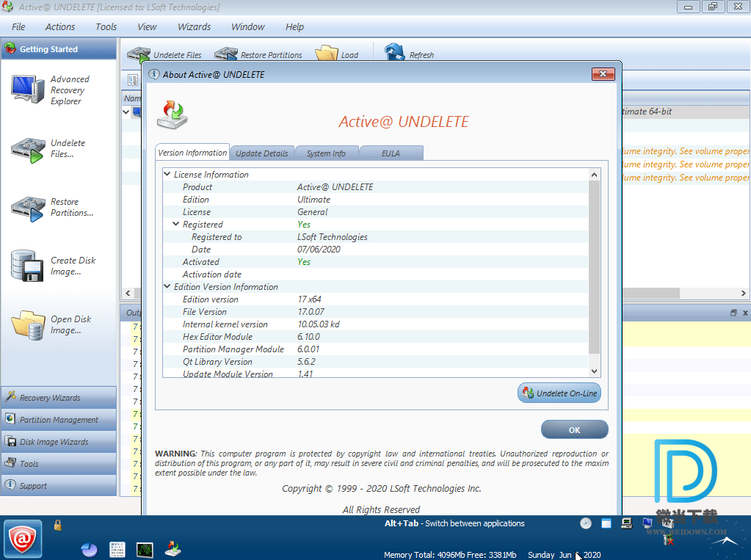Click the monitor display icon in the system tray
The width and height of the screenshot is (751, 560).
click(647, 523)
